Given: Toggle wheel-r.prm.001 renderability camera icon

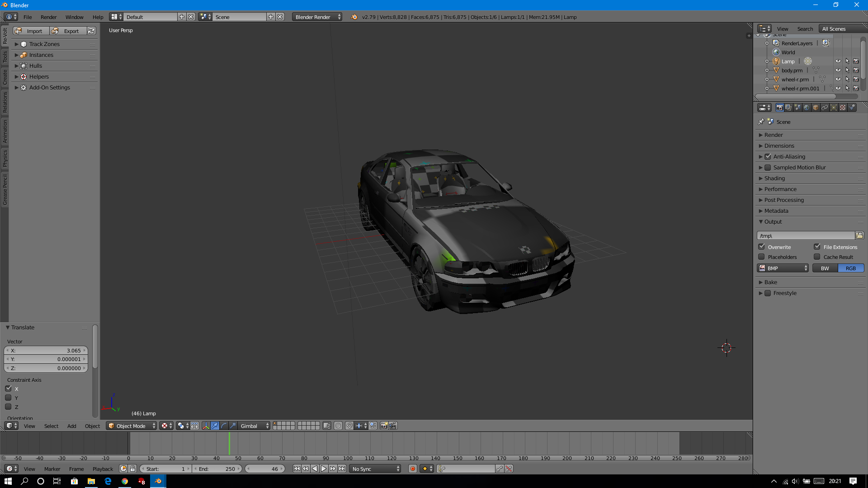Looking at the screenshot, I should [x=856, y=88].
